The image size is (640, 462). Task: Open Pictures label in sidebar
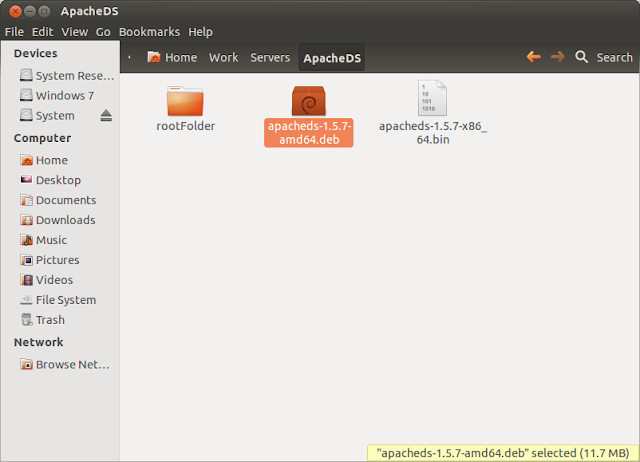tap(58, 260)
